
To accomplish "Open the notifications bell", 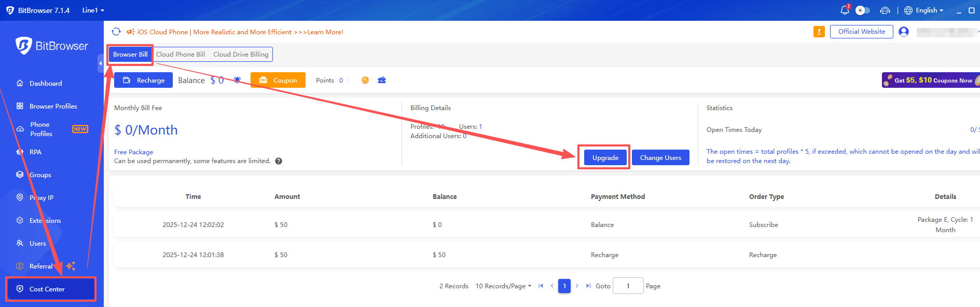I will pos(845,10).
